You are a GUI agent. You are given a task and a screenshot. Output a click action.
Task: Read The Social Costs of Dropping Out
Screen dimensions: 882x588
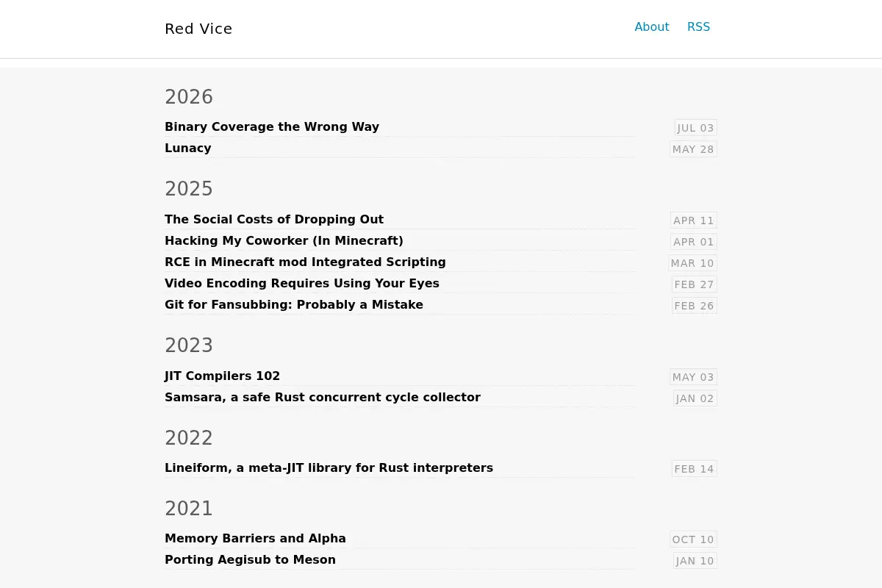pos(274,219)
